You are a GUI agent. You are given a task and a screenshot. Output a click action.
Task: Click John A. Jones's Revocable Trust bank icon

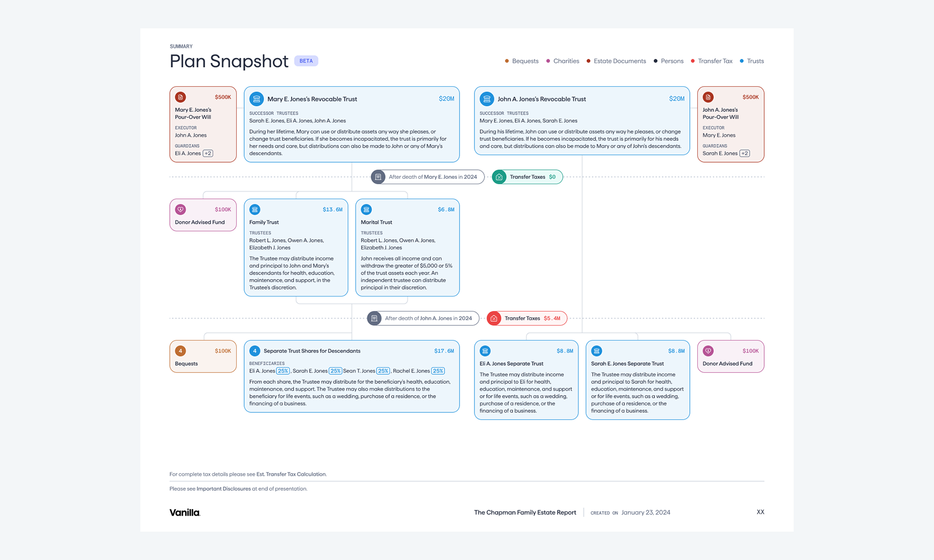[x=487, y=99]
